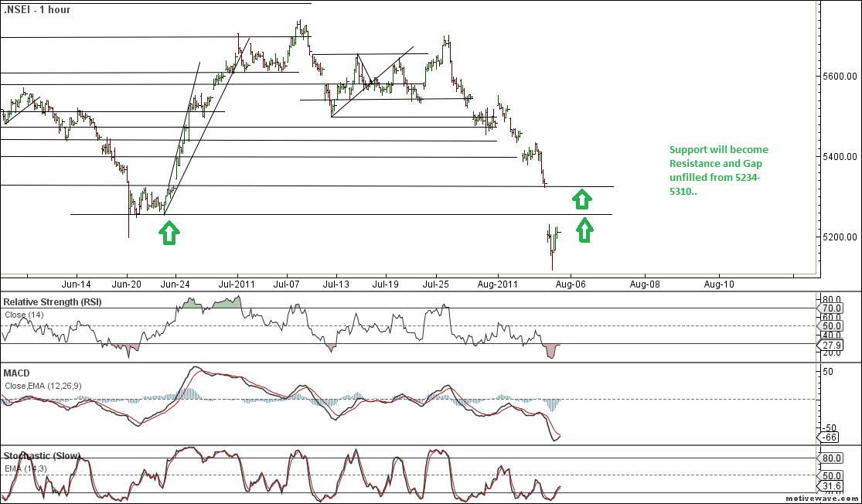This screenshot has width=862, height=504.
Task: Click the support-becomes-resistance green annotation text
Action: point(718,170)
